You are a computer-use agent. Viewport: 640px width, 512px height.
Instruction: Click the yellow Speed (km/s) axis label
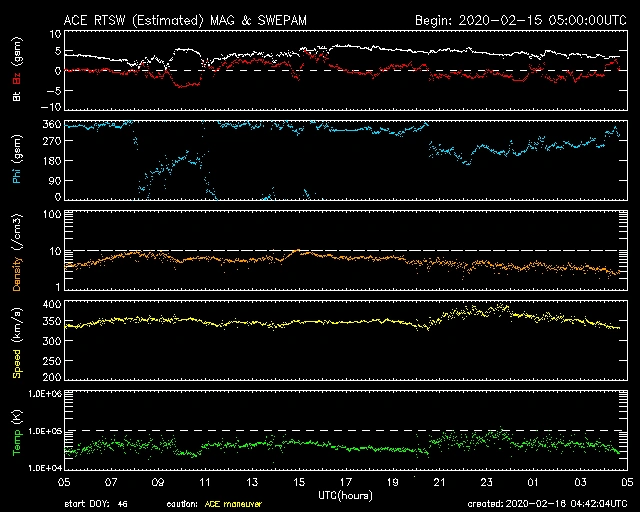pyautogui.click(x=17, y=342)
